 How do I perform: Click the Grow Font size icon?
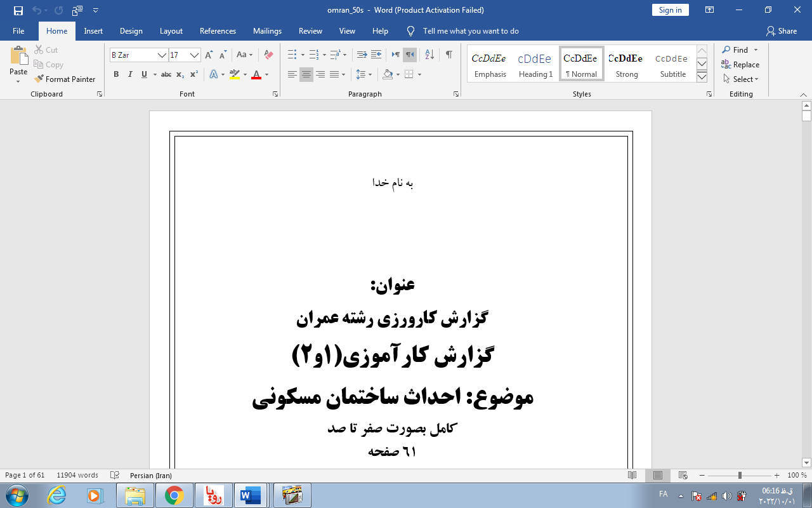click(x=209, y=55)
